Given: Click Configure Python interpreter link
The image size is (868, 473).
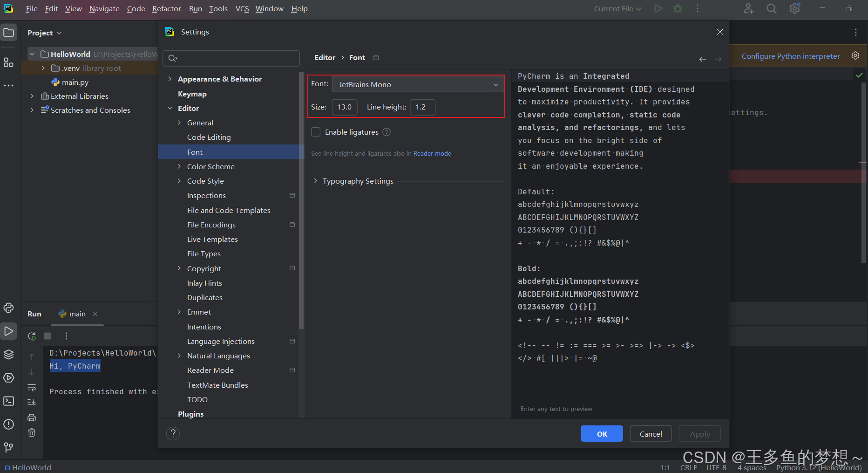Looking at the screenshot, I should (791, 56).
